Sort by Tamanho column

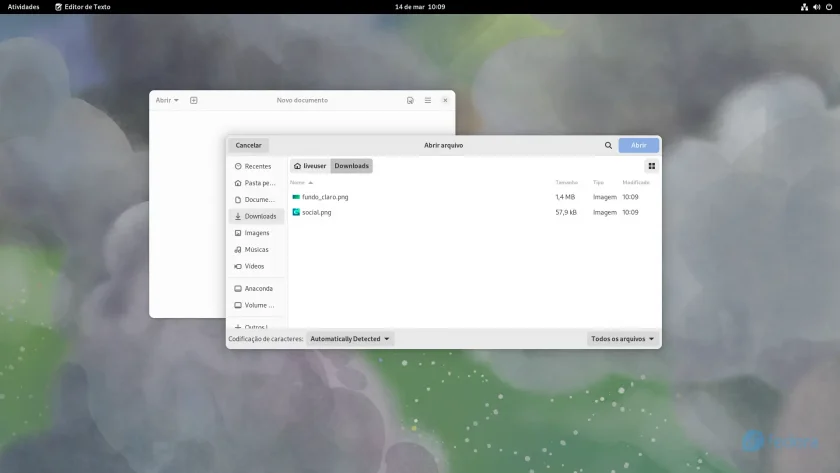pos(566,183)
